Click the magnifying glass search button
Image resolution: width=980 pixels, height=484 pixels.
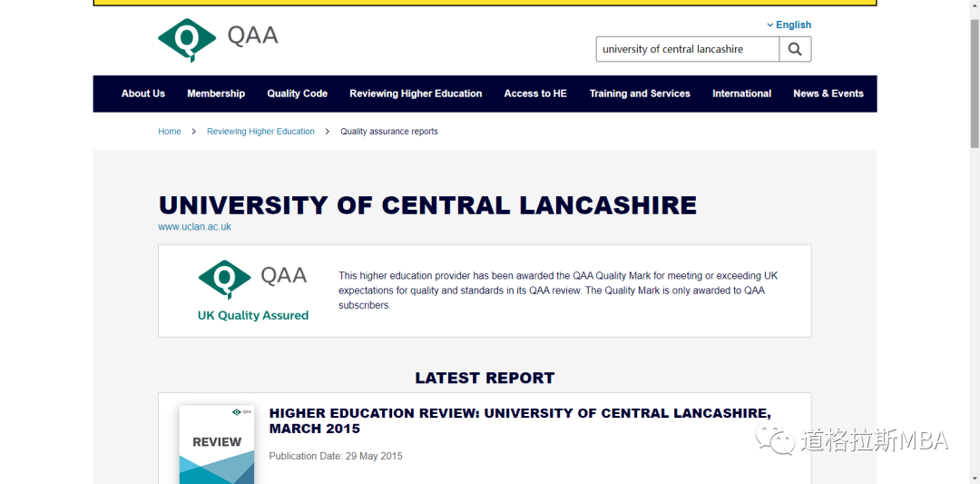pos(795,49)
